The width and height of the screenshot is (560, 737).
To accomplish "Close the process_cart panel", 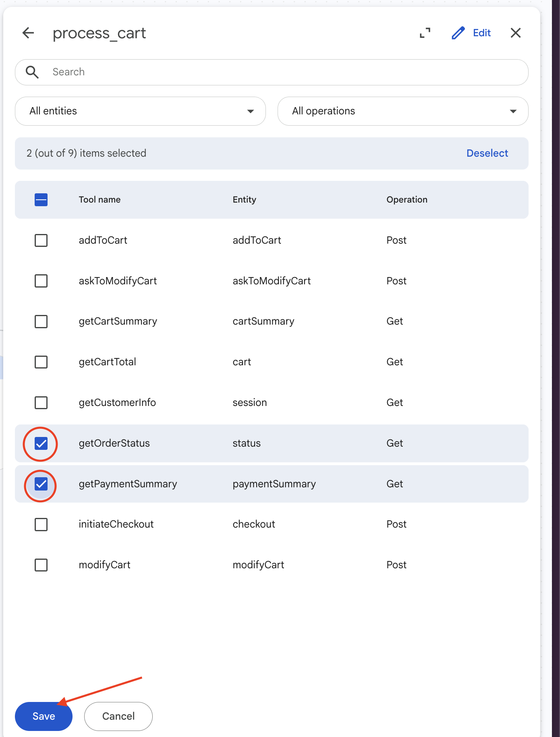I will click(x=516, y=33).
